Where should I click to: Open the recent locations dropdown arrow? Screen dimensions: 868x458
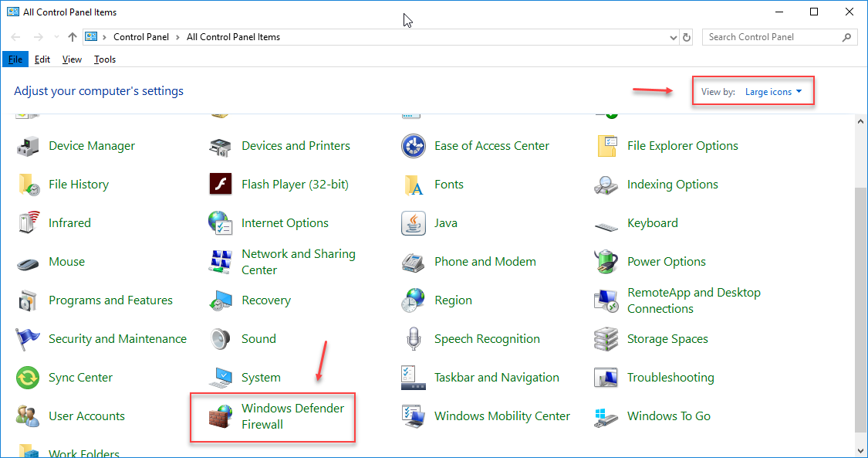[x=56, y=37]
